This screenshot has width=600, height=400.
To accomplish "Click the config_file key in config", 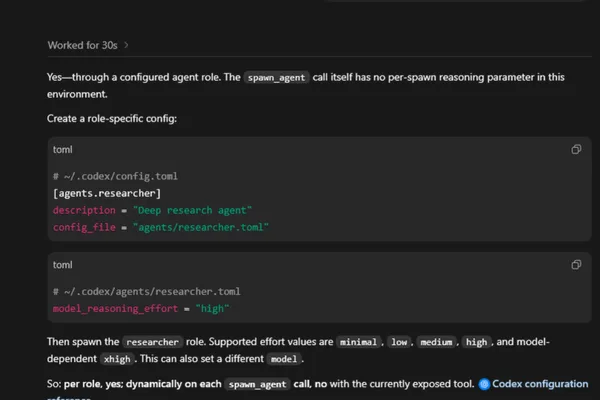I will coord(84,227).
